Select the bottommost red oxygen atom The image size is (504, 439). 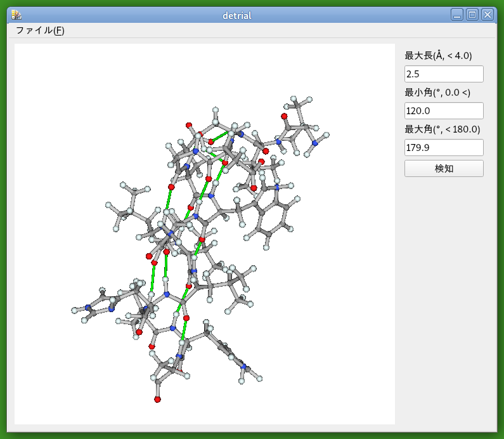157,400
